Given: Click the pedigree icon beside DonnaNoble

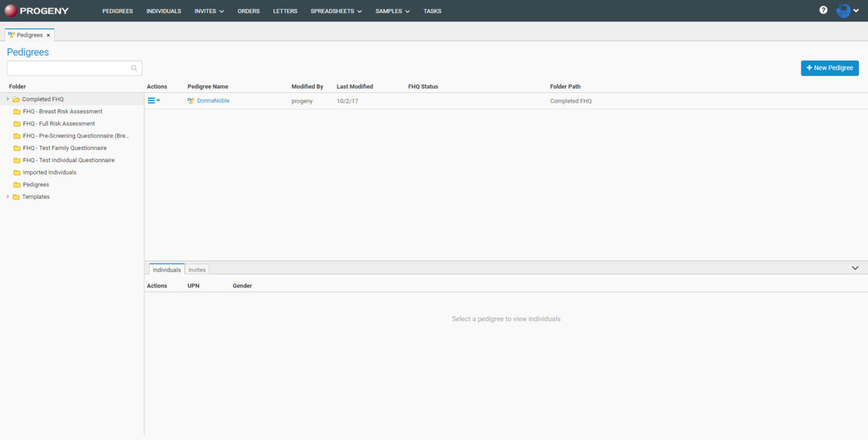Looking at the screenshot, I should [x=191, y=101].
